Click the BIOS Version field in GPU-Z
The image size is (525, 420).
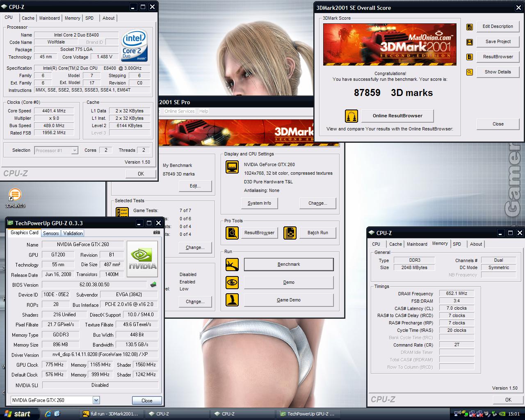point(94,285)
